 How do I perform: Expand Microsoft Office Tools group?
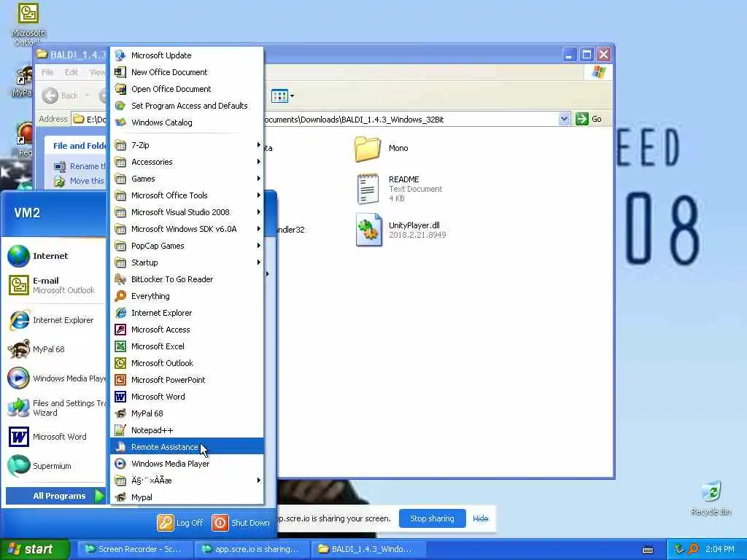point(187,195)
